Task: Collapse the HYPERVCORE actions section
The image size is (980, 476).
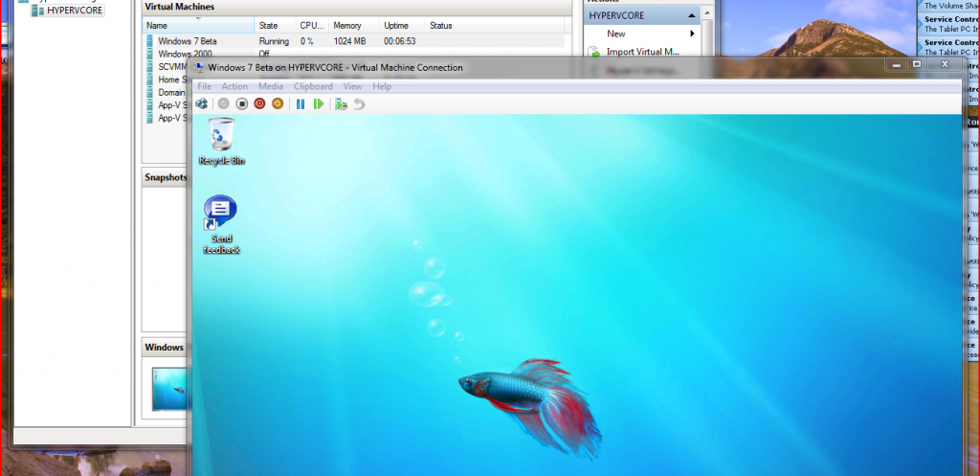Action: pos(691,15)
